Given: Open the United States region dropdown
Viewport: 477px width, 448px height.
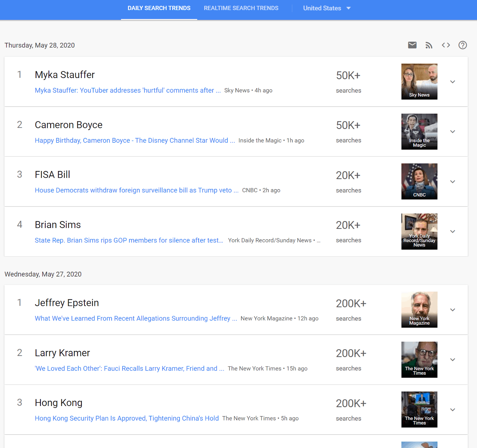Looking at the screenshot, I should pos(327,8).
